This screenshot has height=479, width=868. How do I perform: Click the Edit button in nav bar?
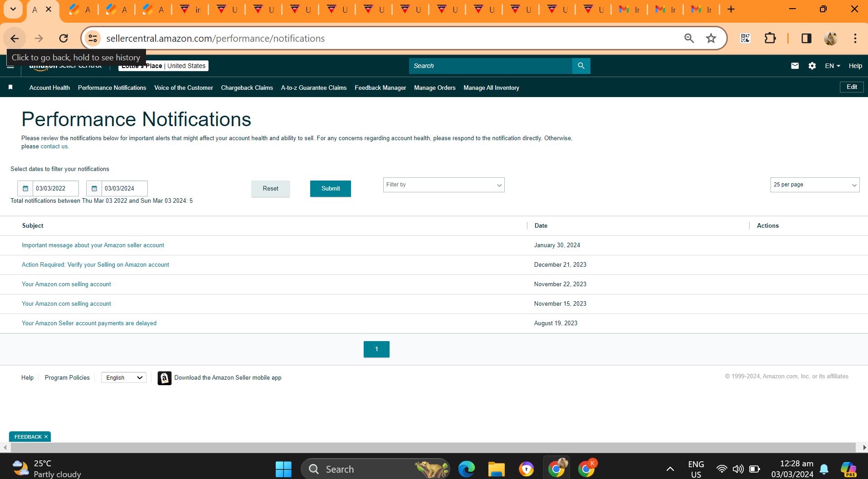coord(852,87)
